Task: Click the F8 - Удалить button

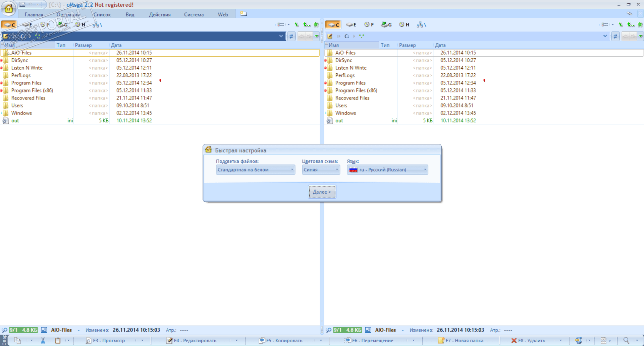Action: point(528,340)
